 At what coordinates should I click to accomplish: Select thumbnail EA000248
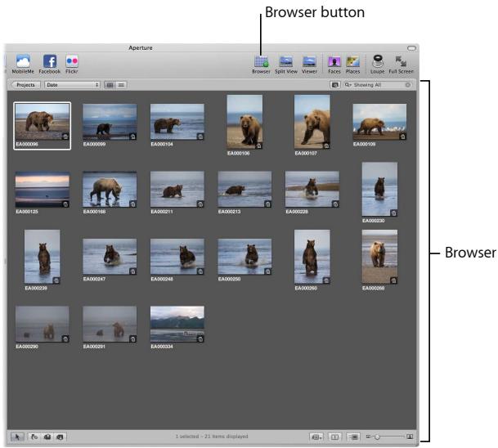(177, 257)
